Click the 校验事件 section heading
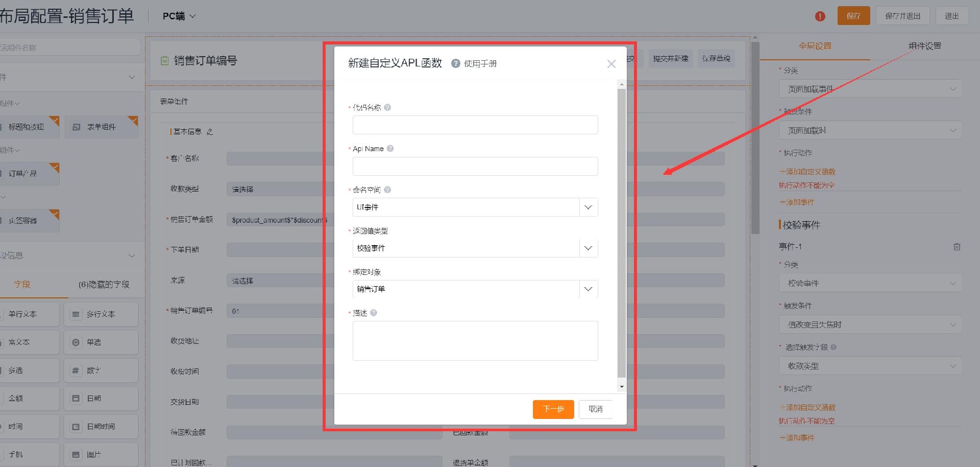Screen dimensions: 980x467 [x=801, y=225]
